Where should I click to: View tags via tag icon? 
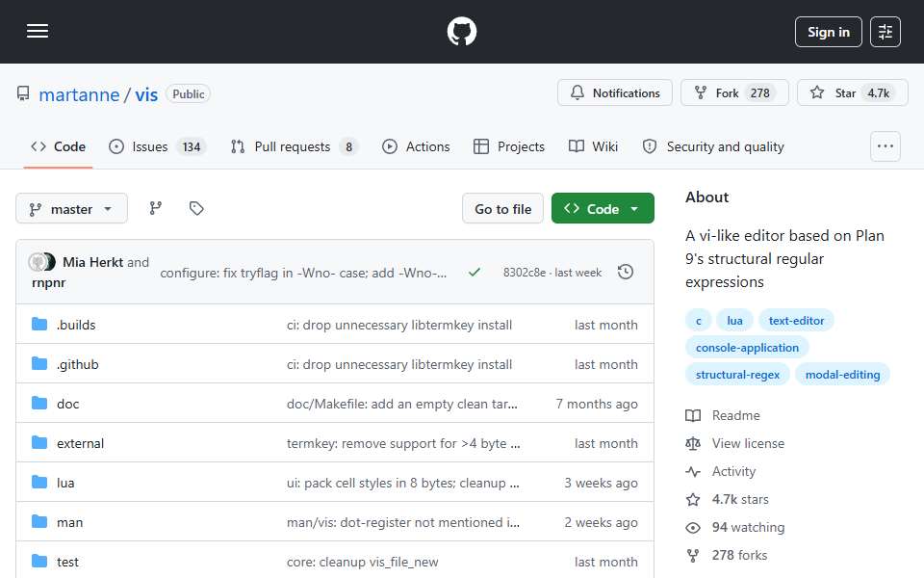click(x=196, y=208)
